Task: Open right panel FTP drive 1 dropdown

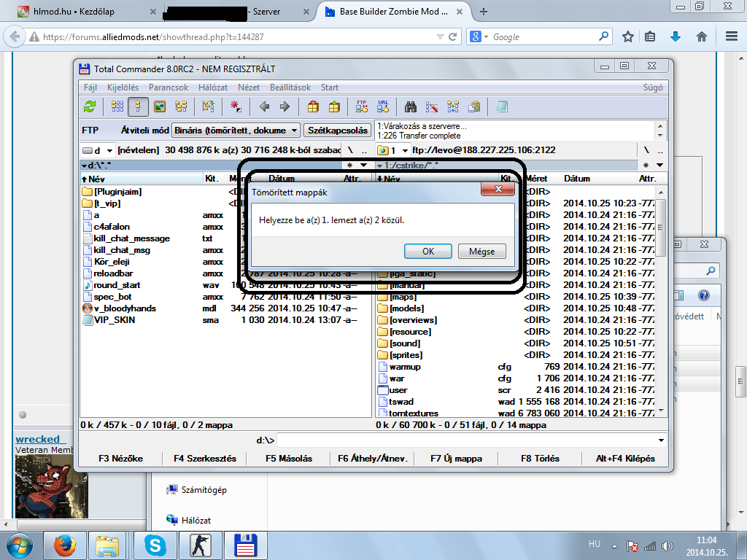Action: [x=393, y=150]
